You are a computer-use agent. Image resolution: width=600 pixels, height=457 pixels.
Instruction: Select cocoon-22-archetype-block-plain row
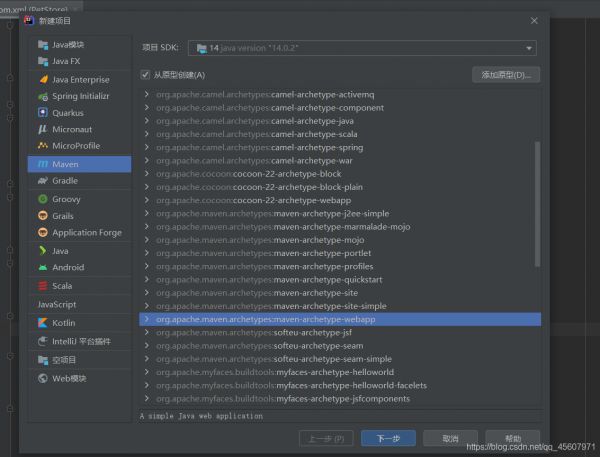(x=340, y=187)
